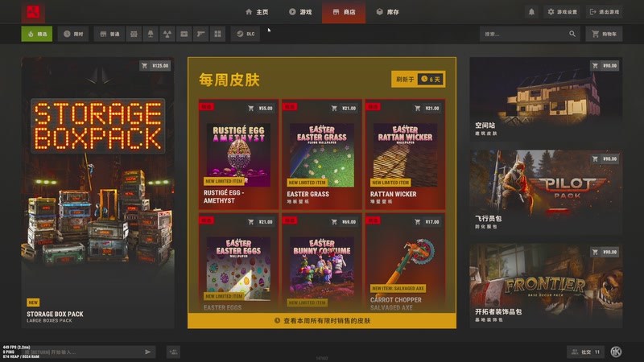Click the 每周皮肤 weekly skins heading
Viewport: 644px width, 362px height.
(229, 80)
